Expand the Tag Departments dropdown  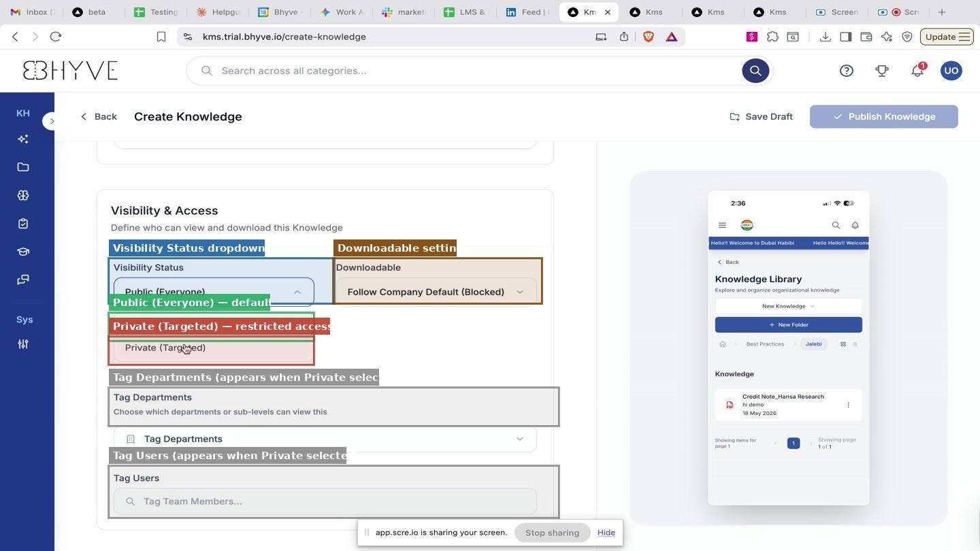click(x=325, y=439)
